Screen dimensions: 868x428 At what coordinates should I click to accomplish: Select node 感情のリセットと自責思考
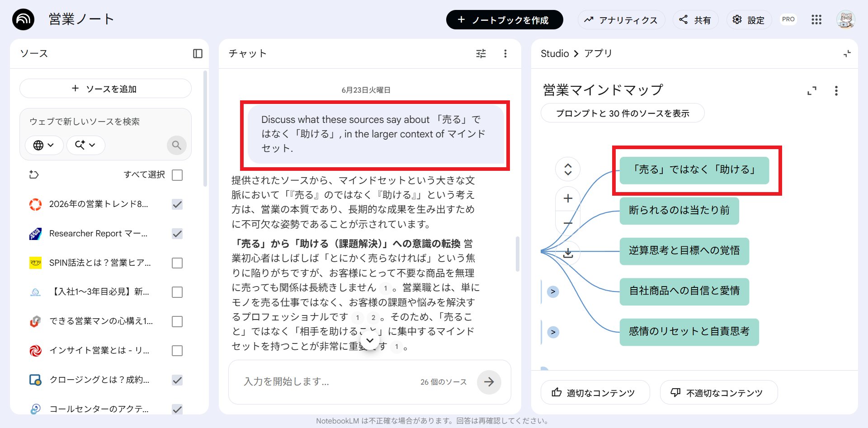(x=689, y=332)
